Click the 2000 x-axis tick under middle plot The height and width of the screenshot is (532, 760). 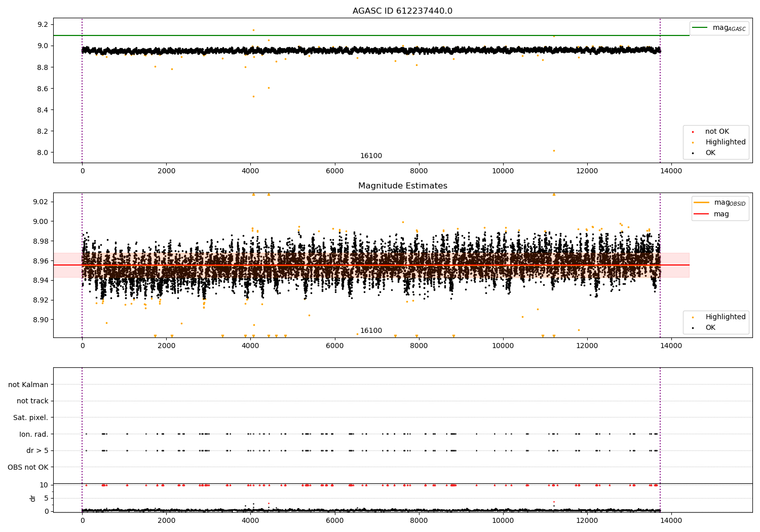[167, 346]
